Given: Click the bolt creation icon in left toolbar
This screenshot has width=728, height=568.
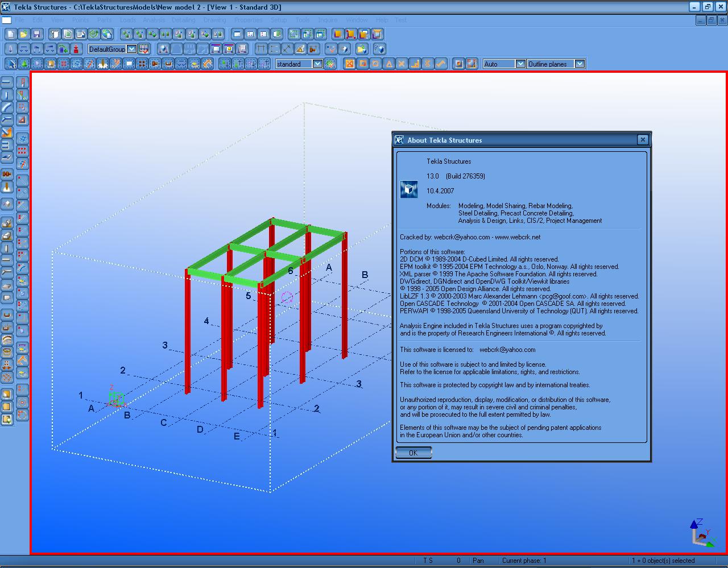Looking at the screenshot, I should click(x=6, y=174).
